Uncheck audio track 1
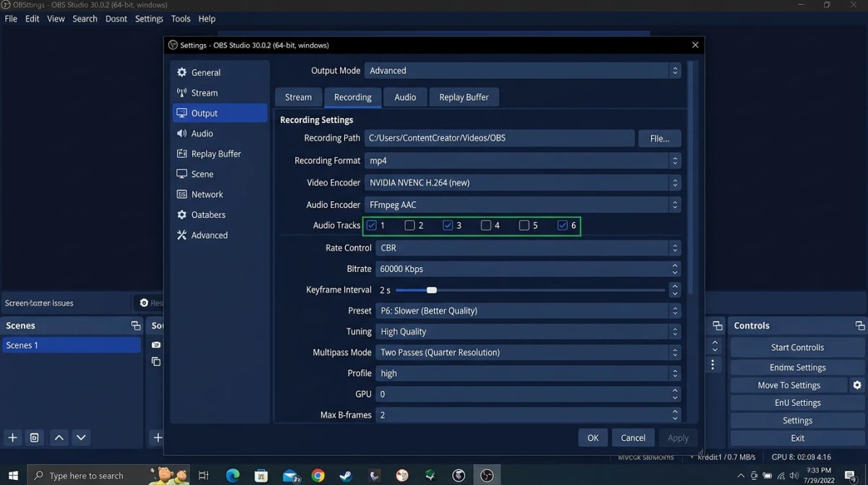The width and height of the screenshot is (868, 485). tap(372, 225)
